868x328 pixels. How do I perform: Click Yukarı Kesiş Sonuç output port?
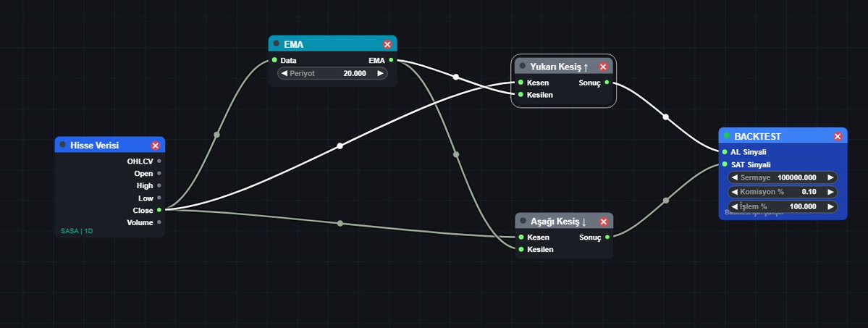tap(607, 82)
